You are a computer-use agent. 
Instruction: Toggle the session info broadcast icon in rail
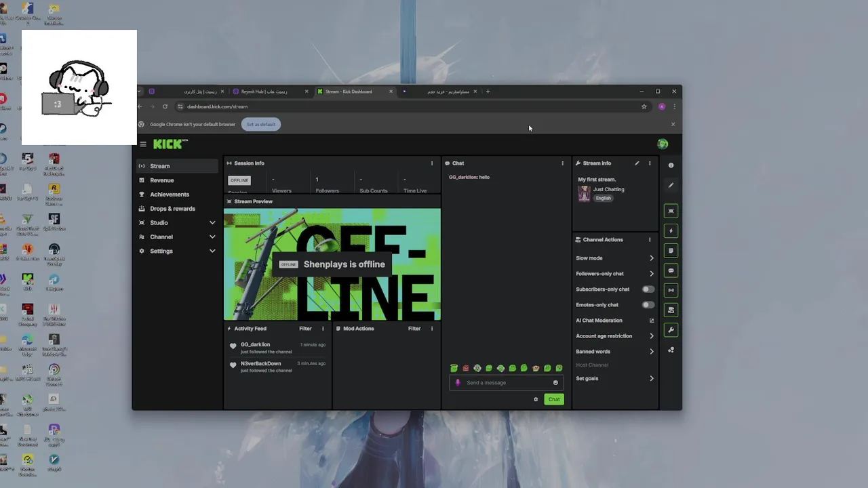pyautogui.click(x=671, y=290)
